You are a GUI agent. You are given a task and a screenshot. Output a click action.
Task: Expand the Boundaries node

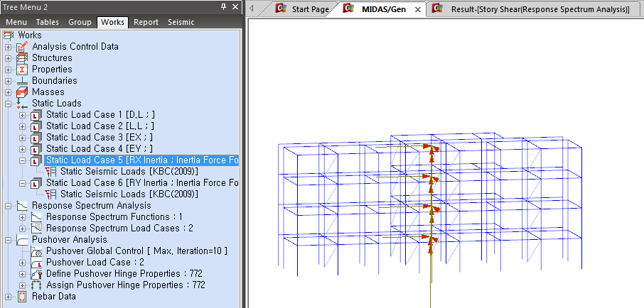[9, 81]
